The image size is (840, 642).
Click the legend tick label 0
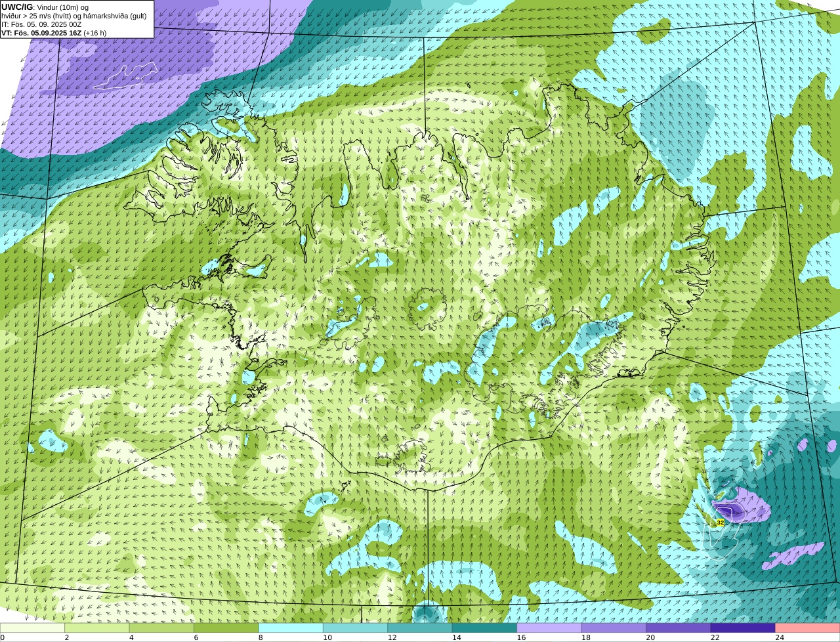point(2,637)
